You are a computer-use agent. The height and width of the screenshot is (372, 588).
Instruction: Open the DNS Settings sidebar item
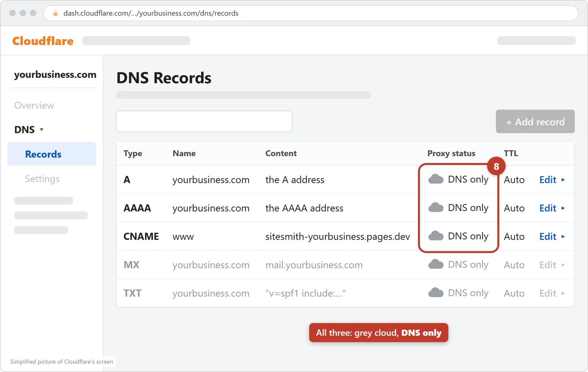(x=42, y=179)
